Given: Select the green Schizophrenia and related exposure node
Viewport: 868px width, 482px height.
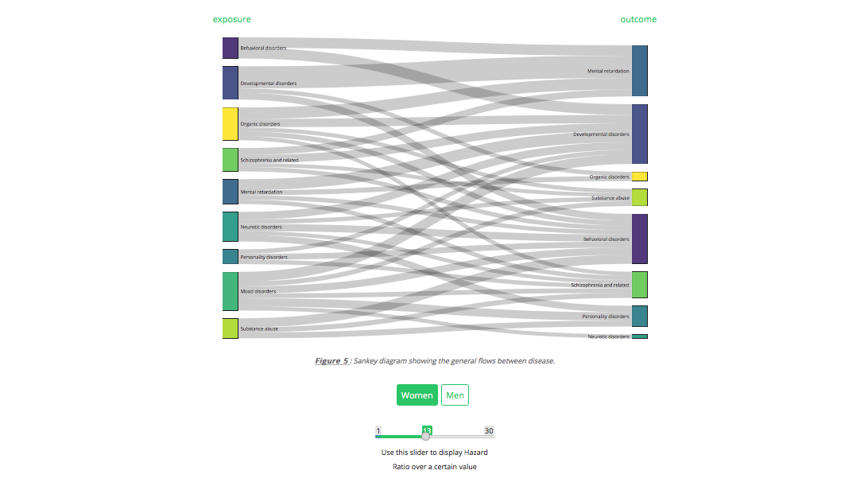Looking at the screenshot, I should coord(230,160).
